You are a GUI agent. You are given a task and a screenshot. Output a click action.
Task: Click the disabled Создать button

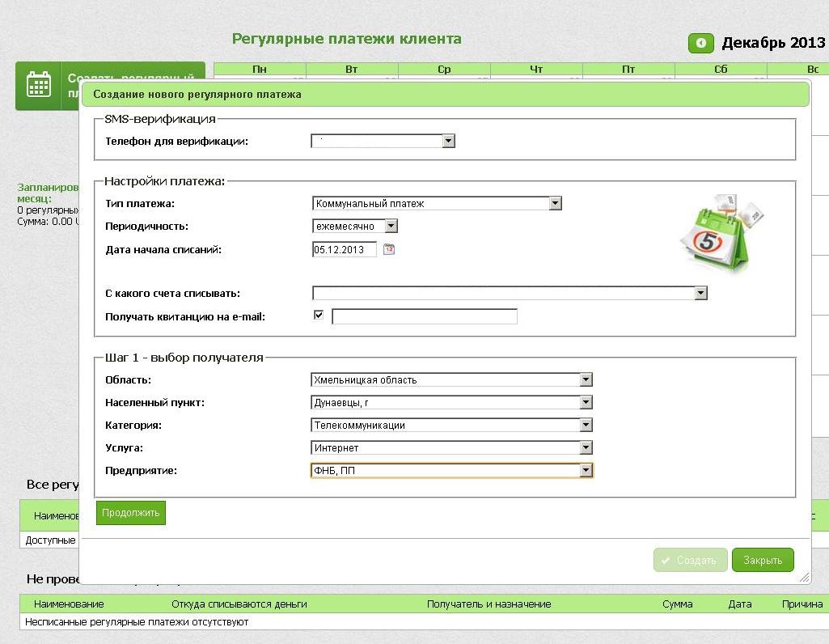tap(688, 560)
